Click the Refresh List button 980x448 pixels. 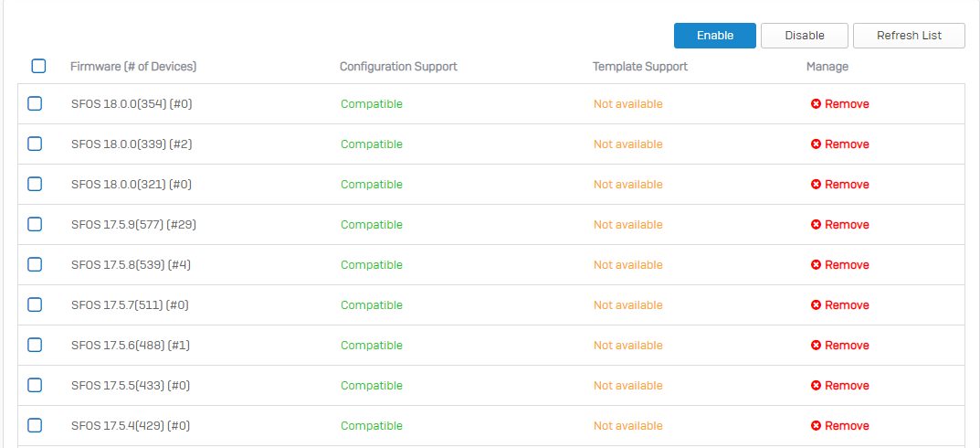(909, 36)
